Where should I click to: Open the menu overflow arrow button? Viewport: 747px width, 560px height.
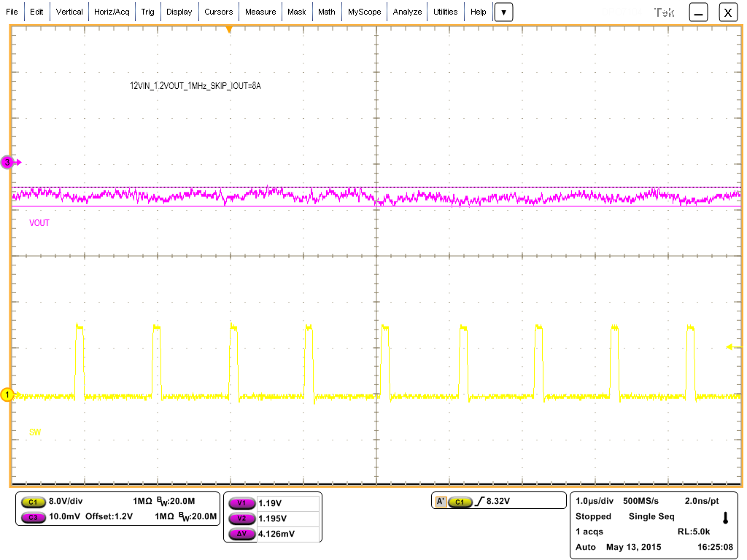[503, 12]
